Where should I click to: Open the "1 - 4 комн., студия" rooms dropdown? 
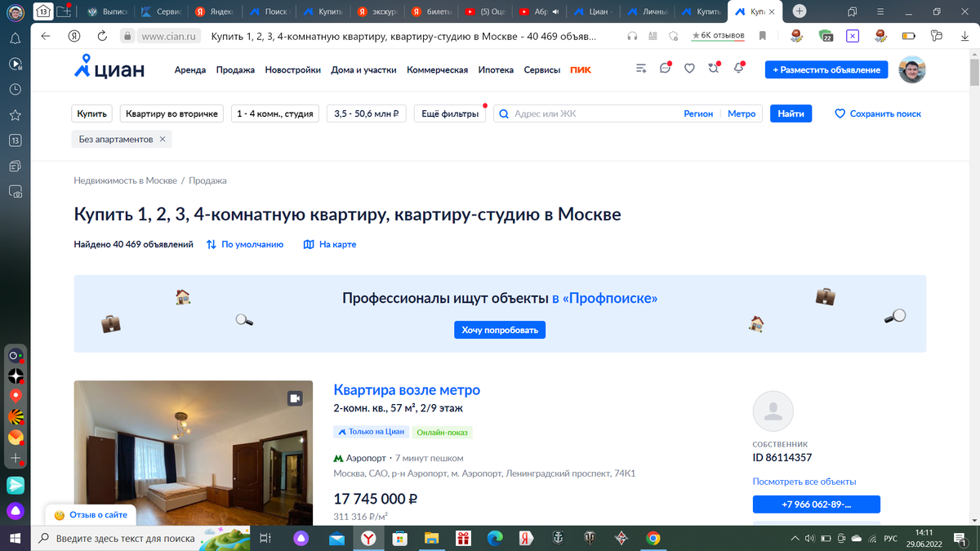pyautogui.click(x=274, y=113)
